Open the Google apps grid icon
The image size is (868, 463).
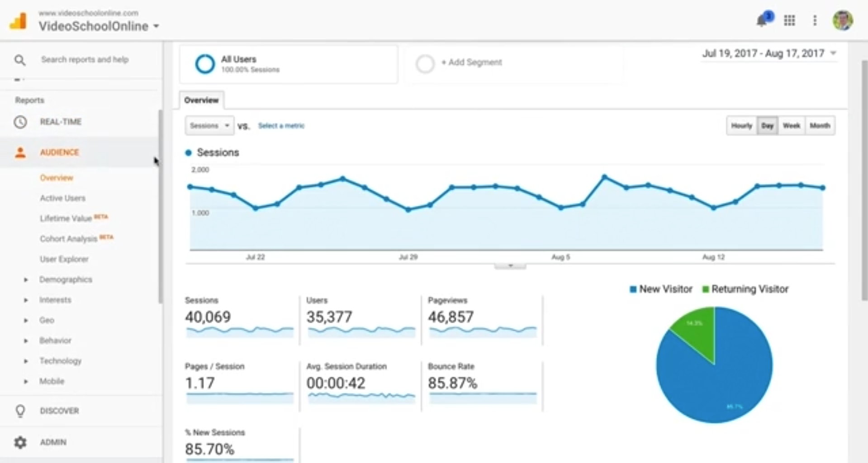pyautogui.click(x=789, y=20)
